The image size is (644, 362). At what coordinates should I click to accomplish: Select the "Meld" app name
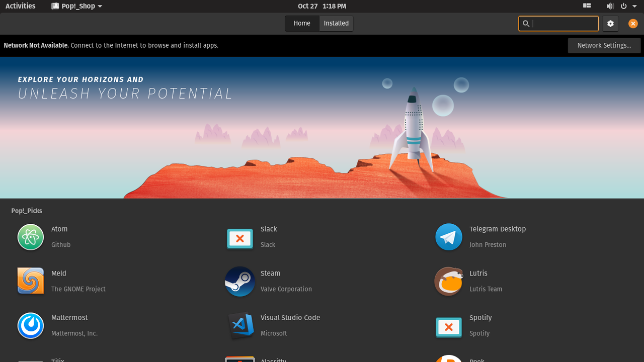click(x=59, y=274)
